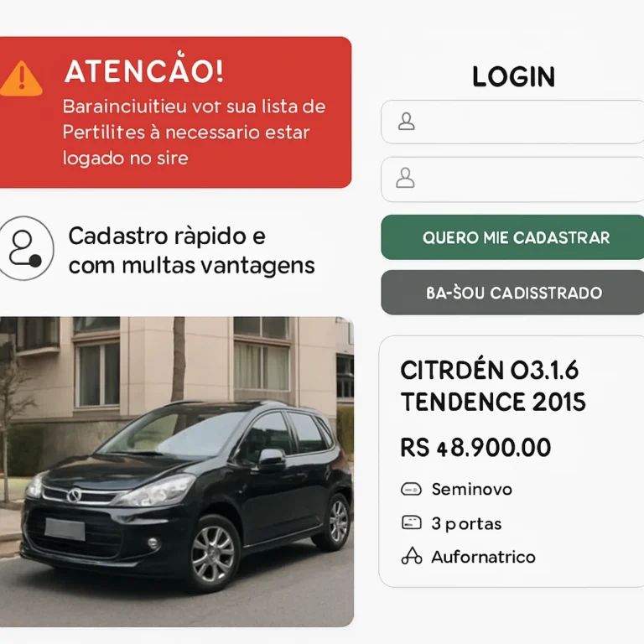Click the gray BA-SOU CADISSTRADO button
Screen dimensions: 644x644
[x=512, y=293]
